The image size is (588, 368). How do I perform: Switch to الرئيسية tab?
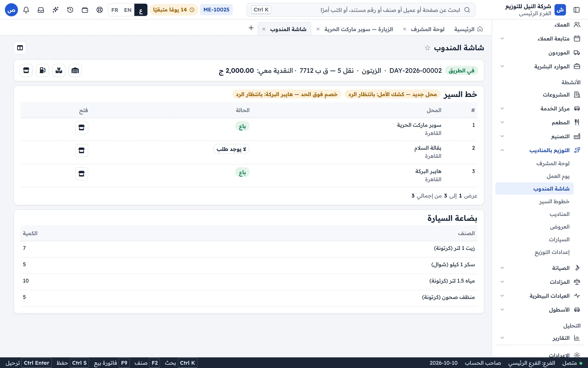(x=468, y=29)
